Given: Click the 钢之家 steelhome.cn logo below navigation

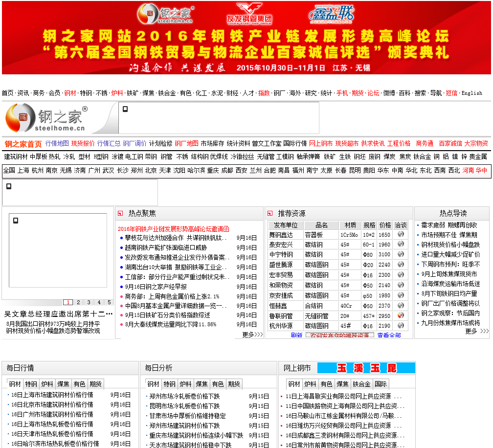Looking at the screenshot, I should pos(46,118).
